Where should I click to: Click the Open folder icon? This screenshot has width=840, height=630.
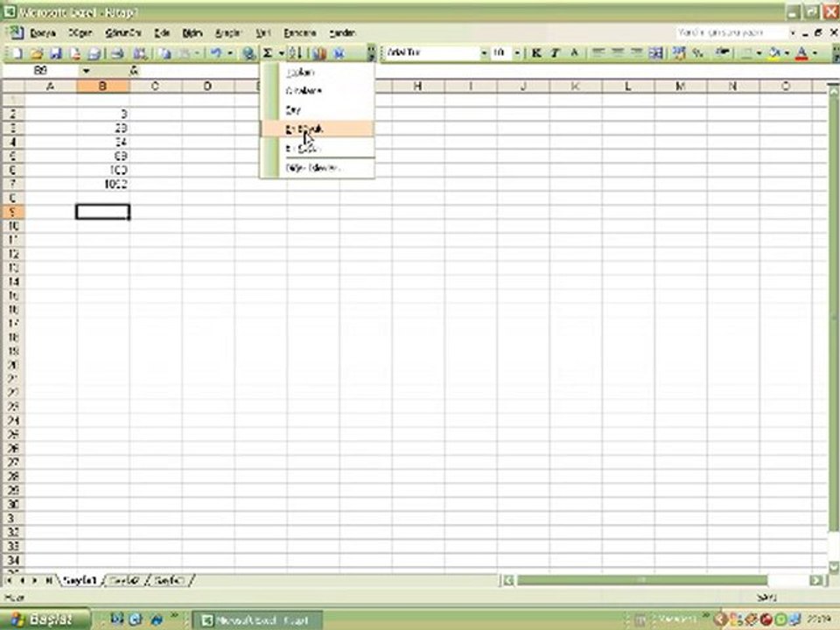[37, 53]
